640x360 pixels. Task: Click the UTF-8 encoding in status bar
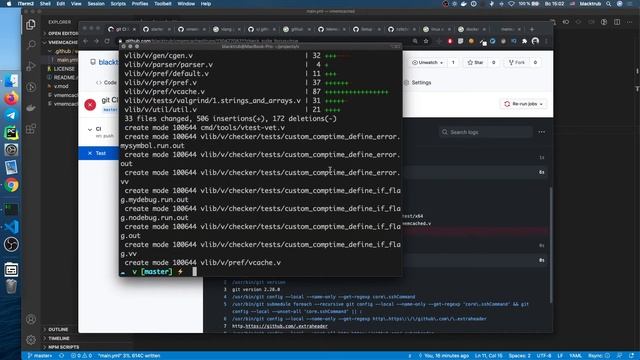(544, 356)
